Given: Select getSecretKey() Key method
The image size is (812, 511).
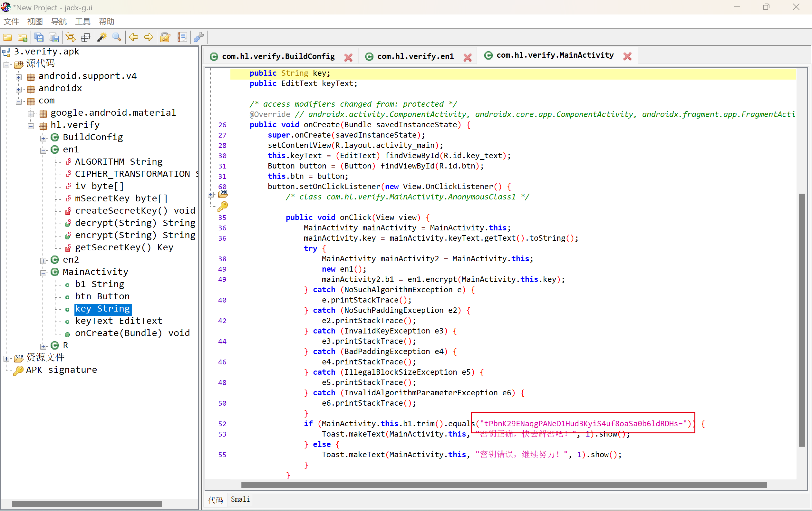Looking at the screenshot, I should pos(124,247).
